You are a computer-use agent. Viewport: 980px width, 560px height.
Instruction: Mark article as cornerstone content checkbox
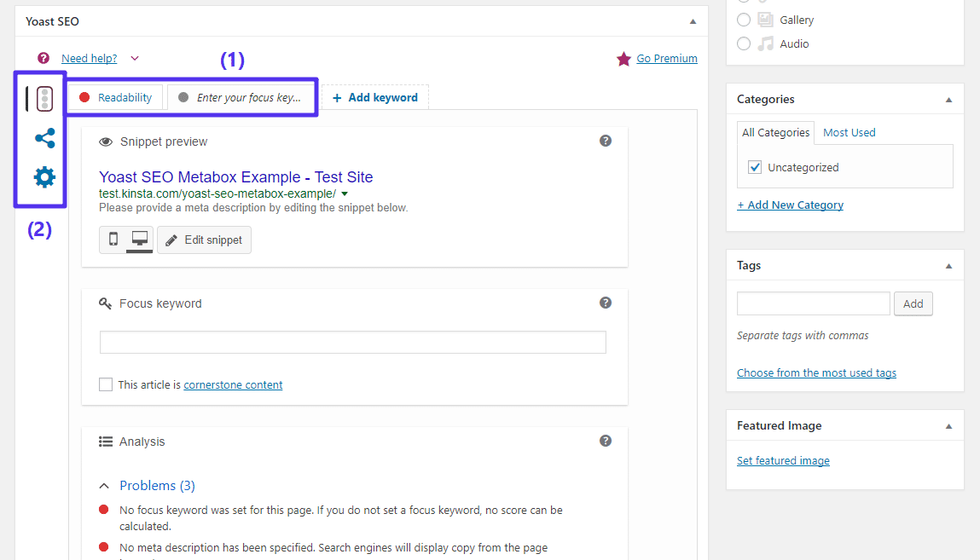point(106,384)
